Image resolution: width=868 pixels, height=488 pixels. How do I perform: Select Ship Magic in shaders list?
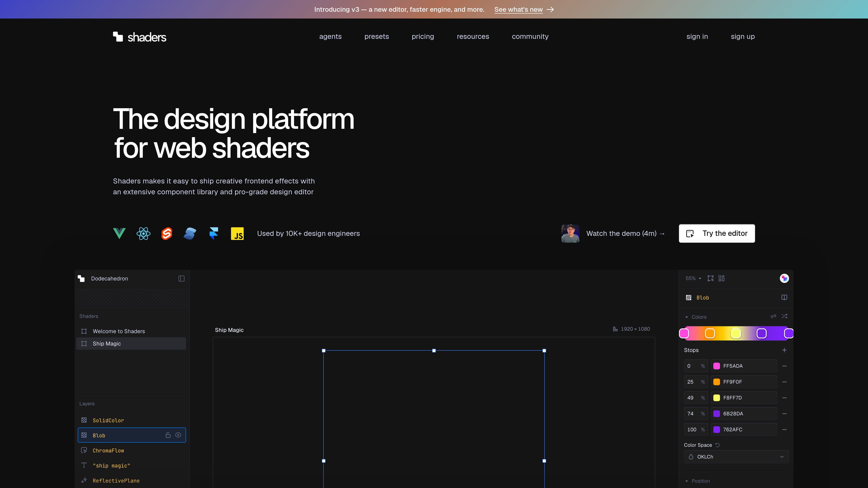[x=131, y=343]
